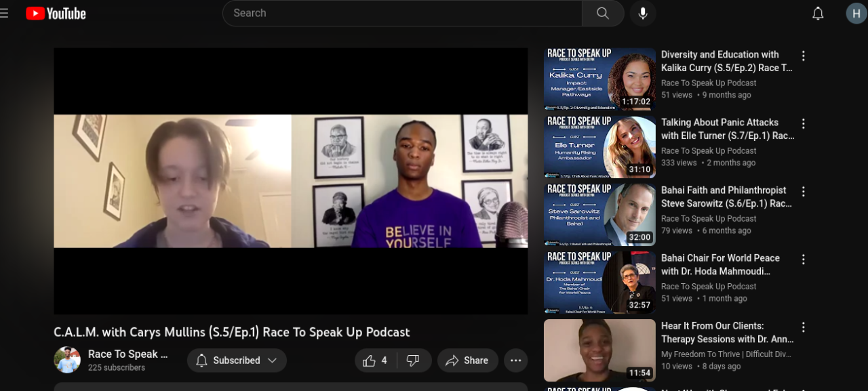Open more actions ellipsis under video

pyautogui.click(x=515, y=361)
